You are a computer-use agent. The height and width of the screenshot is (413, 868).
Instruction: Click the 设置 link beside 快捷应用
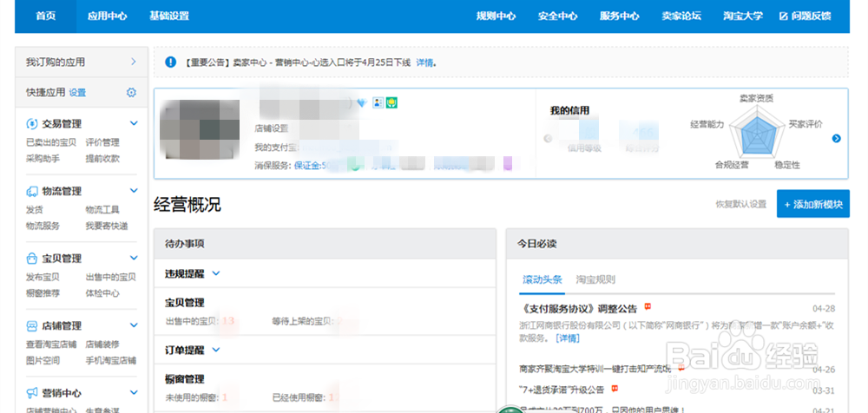click(77, 93)
